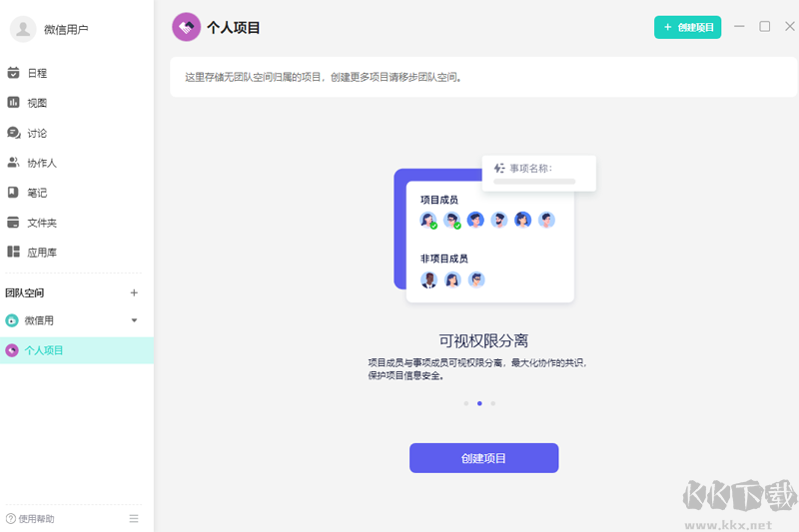799x532 pixels.
Task: Go to the first carousel dot
Action: [466, 403]
